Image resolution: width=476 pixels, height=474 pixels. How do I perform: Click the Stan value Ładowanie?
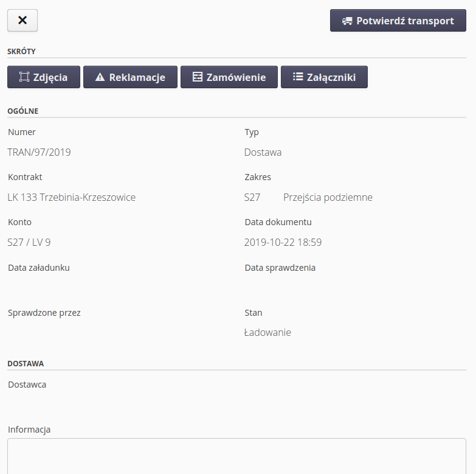267,332
